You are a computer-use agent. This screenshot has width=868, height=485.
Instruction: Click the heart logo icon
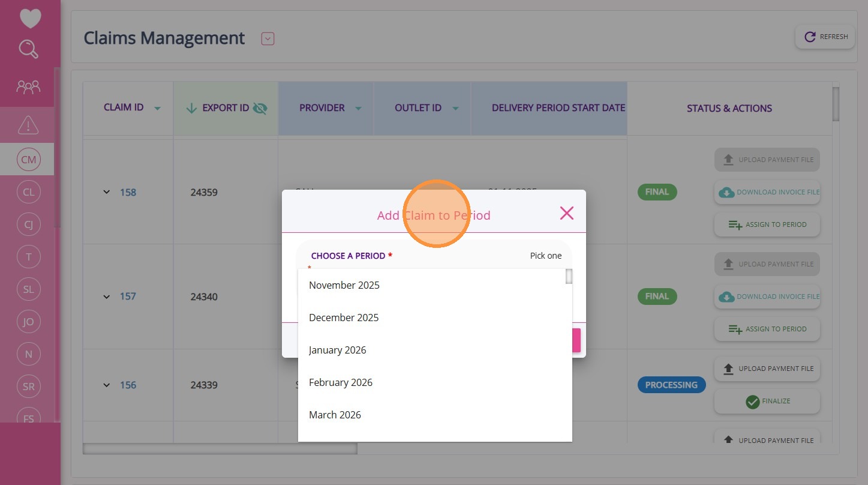point(30,18)
